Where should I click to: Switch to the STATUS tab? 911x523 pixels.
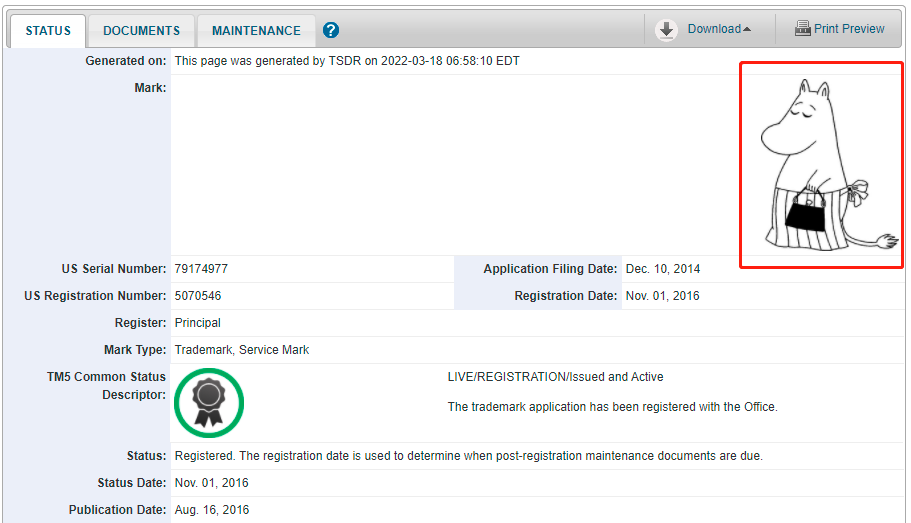[48, 31]
